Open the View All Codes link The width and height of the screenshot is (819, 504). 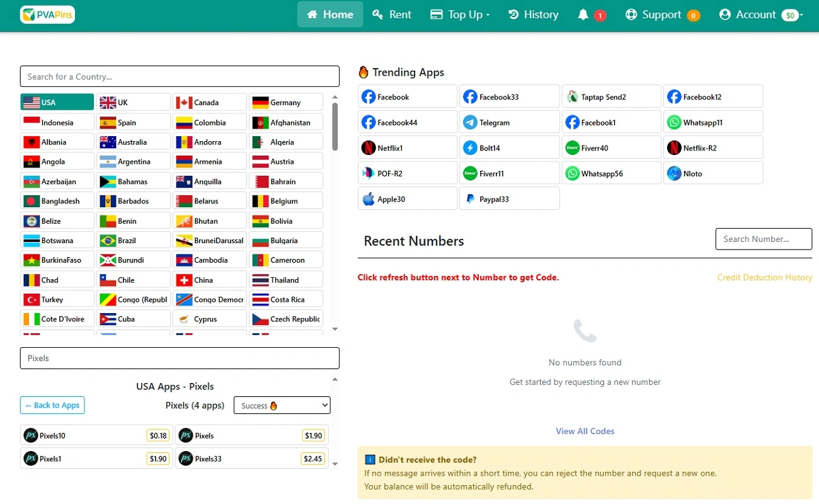(x=585, y=431)
